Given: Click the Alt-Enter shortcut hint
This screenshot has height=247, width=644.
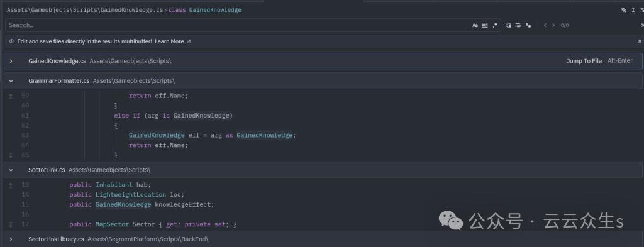Looking at the screenshot, I should [x=619, y=61].
